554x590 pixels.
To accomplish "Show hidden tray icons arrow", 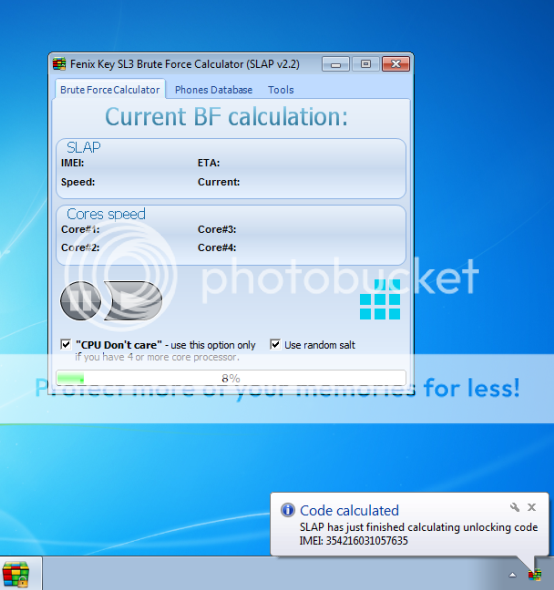I will pyautogui.click(x=512, y=575).
